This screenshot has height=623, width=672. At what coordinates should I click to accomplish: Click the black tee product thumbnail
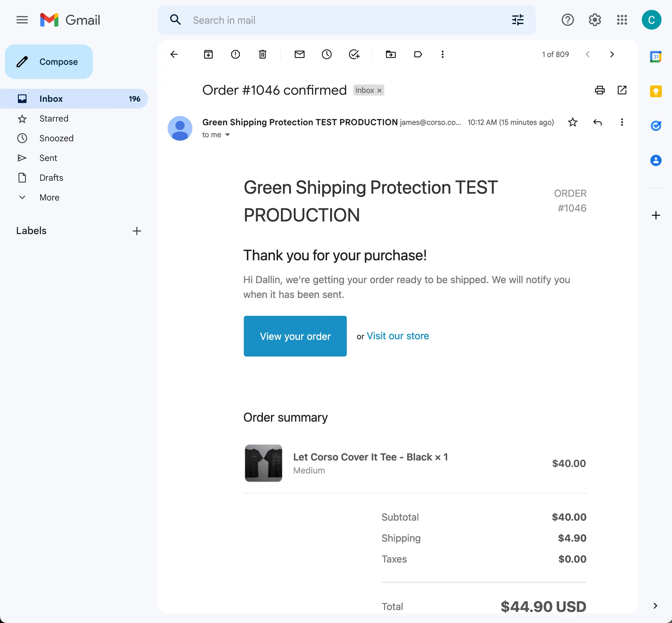[x=263, y=463]
